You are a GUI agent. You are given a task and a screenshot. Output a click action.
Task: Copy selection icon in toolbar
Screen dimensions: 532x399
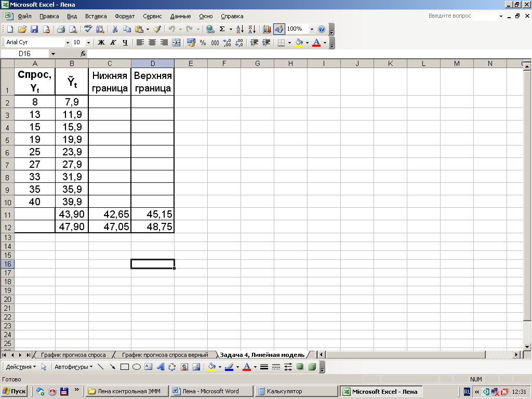[127, 29]
